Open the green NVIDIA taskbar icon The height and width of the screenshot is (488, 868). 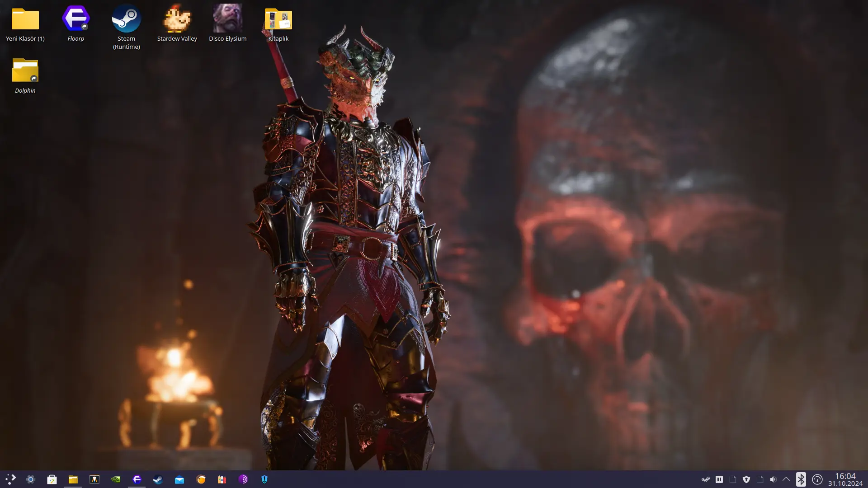(x=116, y=479)
